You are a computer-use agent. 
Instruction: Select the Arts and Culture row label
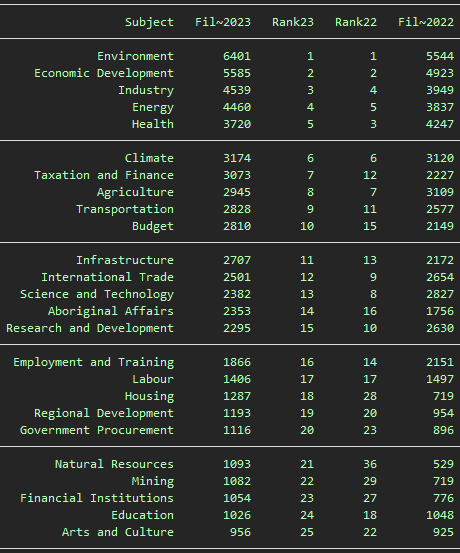[x=118, y=532]
